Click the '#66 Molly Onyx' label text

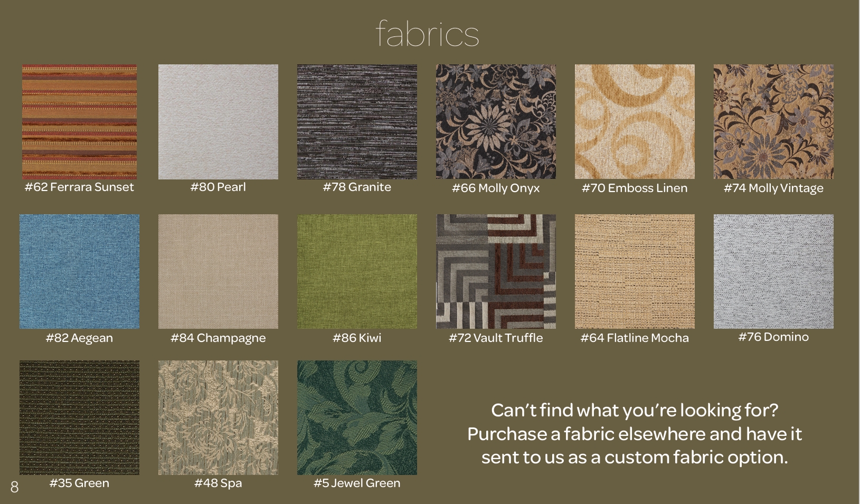pos(496,188)
